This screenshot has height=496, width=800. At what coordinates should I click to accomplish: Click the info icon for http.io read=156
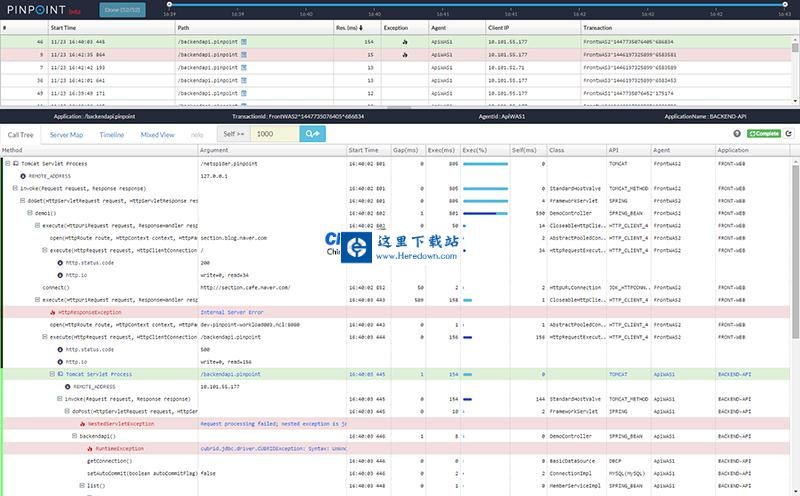[x=60, y=362]
